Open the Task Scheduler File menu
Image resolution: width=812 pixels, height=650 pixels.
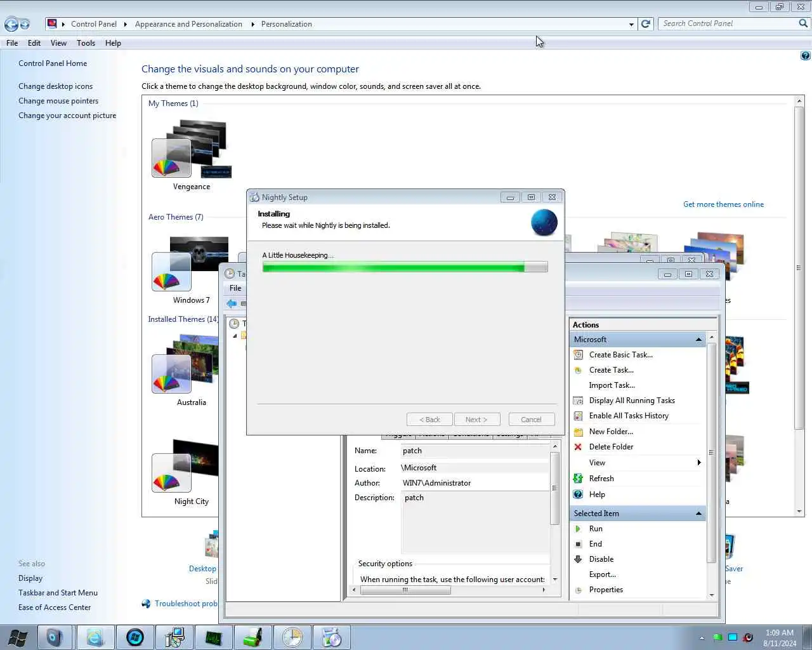point(235,288)
